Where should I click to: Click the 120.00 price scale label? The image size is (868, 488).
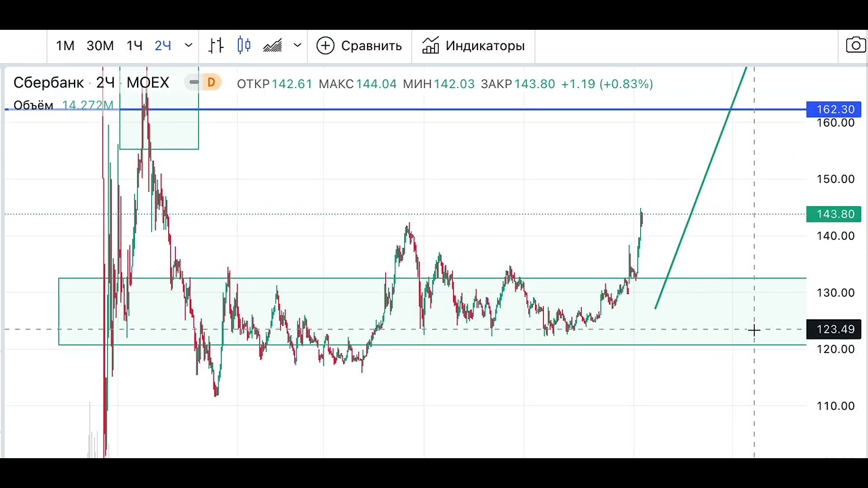click(x=835, y=349)
